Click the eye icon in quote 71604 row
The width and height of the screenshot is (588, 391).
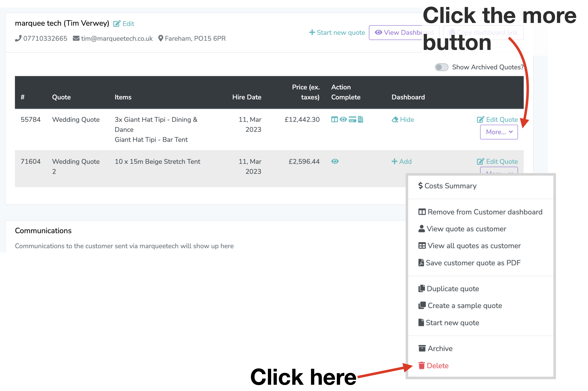point(335,161)
